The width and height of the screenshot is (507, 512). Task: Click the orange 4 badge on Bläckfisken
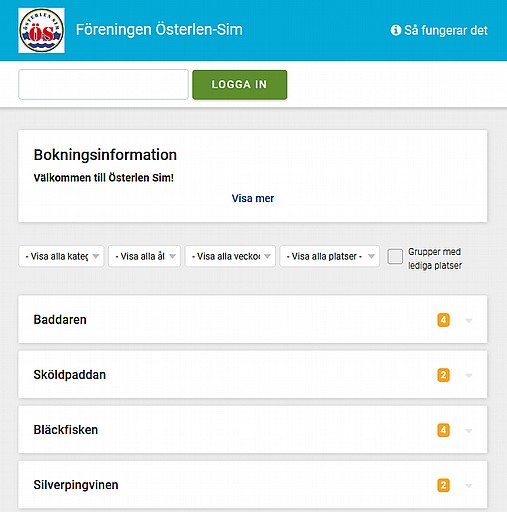pos(443,430)
